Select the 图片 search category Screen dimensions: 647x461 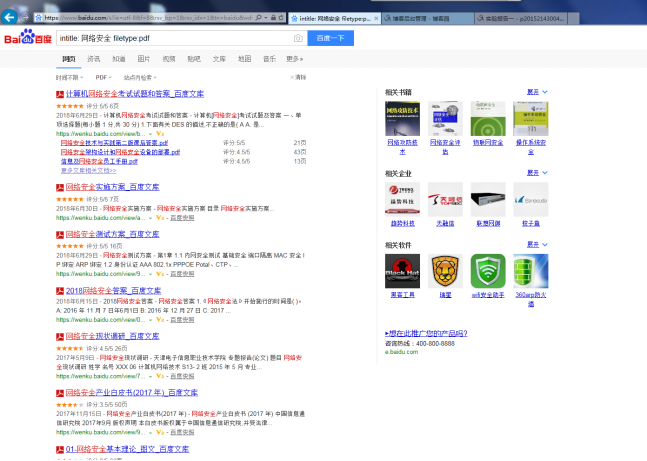click(144, 59)
